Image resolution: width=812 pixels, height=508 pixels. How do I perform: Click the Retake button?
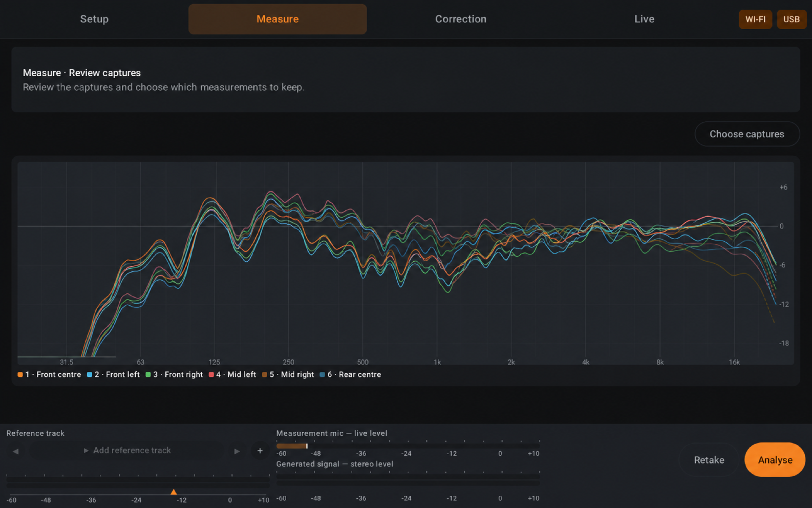pyautogui.click(x=709, y=460)
